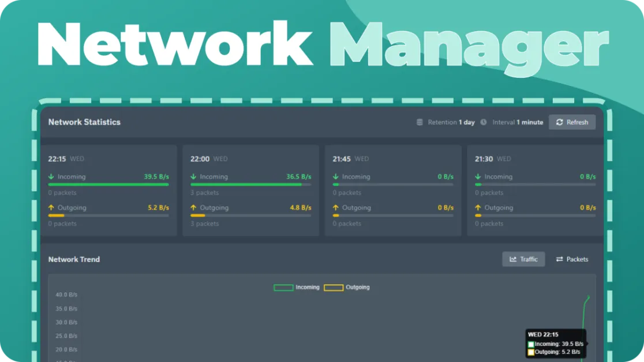Select the 22:00 timestamp
Image resolution: width=644 pixels, height=362 pixels.
(200, 159)
